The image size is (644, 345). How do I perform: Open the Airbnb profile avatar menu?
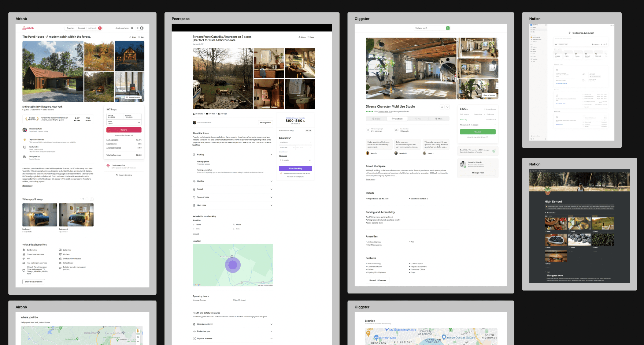(142, 28)
